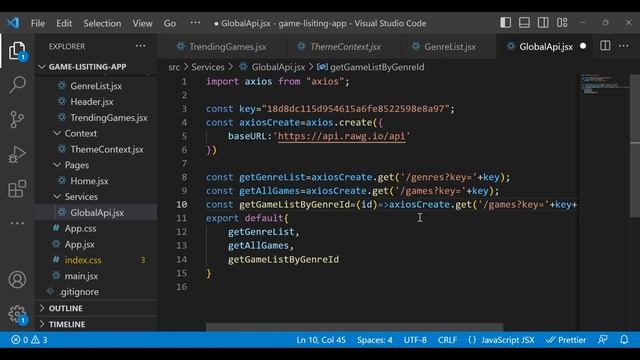This screenshot has width=640, height=360.
Task: Open Explorer Views and More Actions
Action: (x=140, y=46)
